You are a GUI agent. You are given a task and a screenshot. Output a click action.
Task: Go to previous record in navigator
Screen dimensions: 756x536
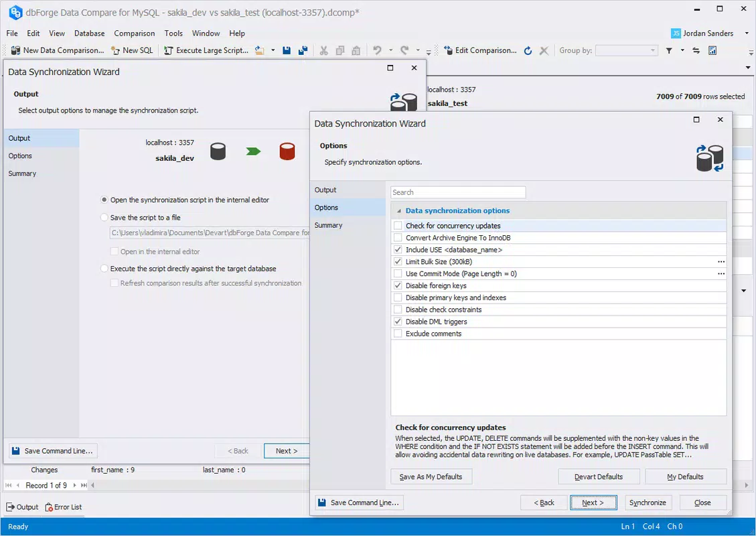tap(18, 485)
